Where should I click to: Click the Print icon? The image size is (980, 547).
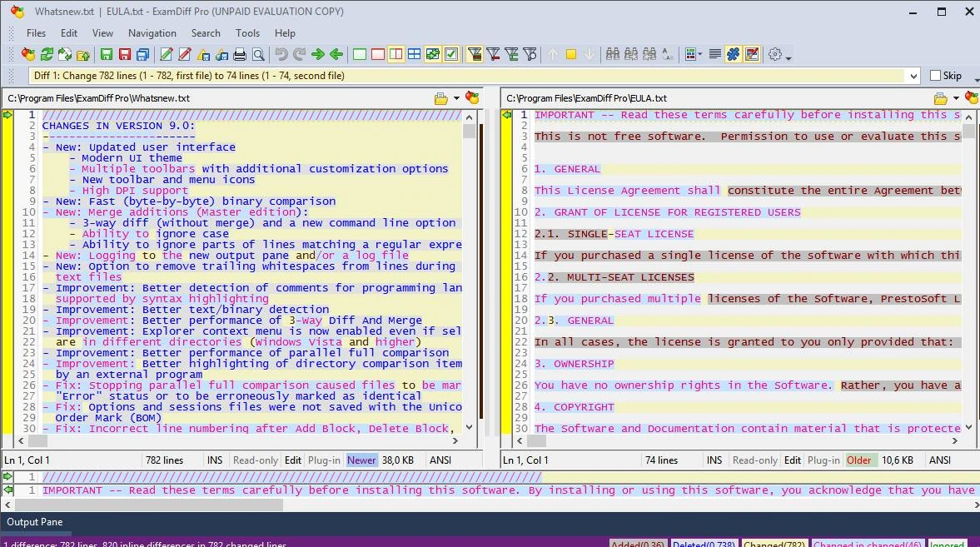tap(239, 54)
